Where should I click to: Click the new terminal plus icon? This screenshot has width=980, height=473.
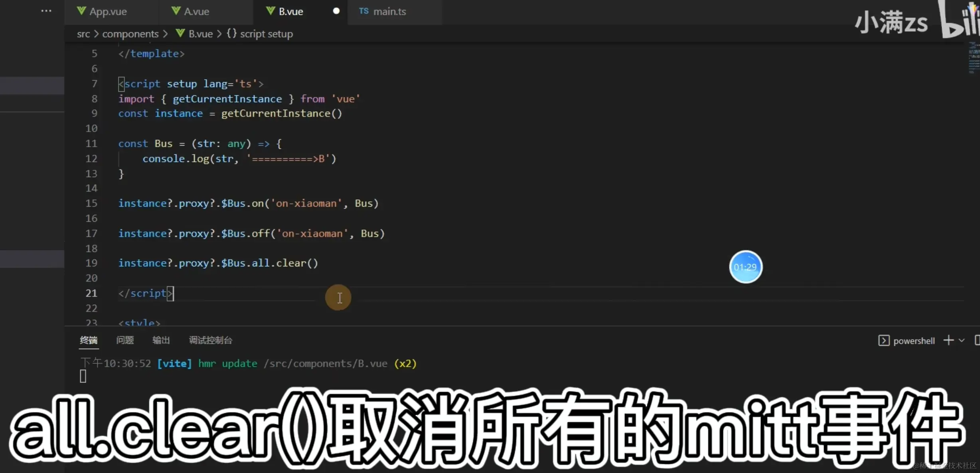(x=948, y=340)
